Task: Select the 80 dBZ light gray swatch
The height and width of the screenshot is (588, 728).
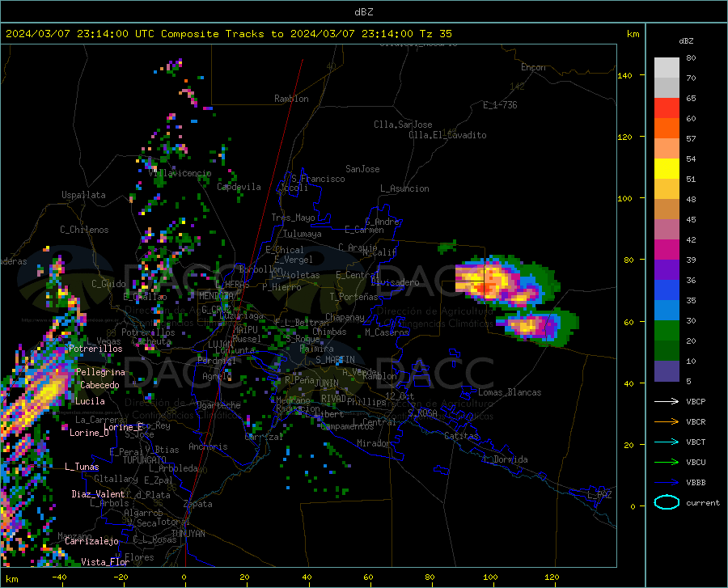Action: pyautogui.click(x=667, y=68)
